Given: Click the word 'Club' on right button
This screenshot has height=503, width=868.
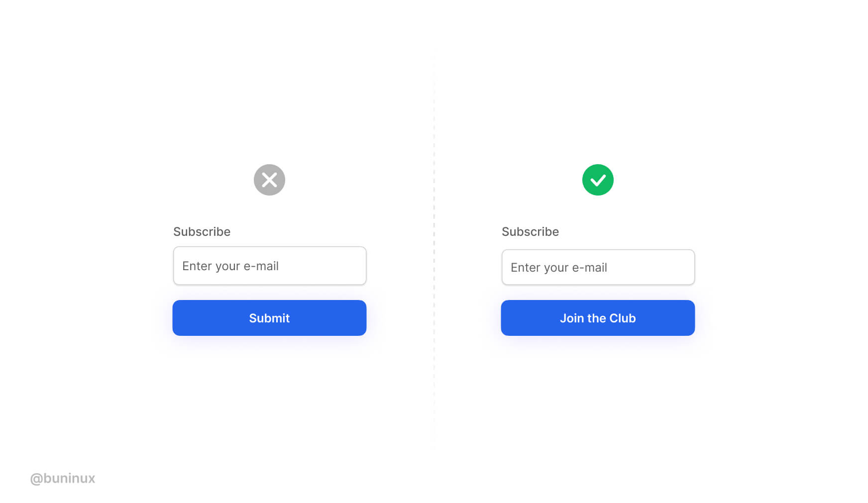Looking at the screenshot, I should click(623, 318).
